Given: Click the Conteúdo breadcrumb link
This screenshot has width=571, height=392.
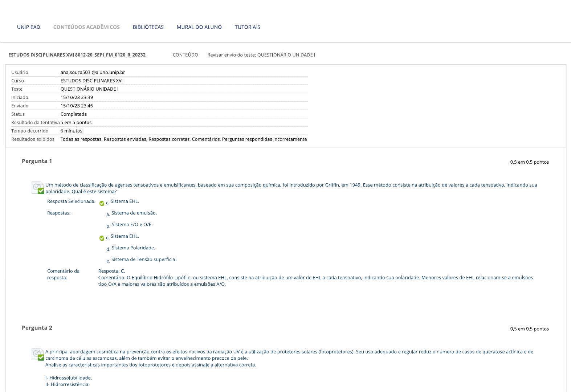Looking at the screenshot, I should 185,55.
